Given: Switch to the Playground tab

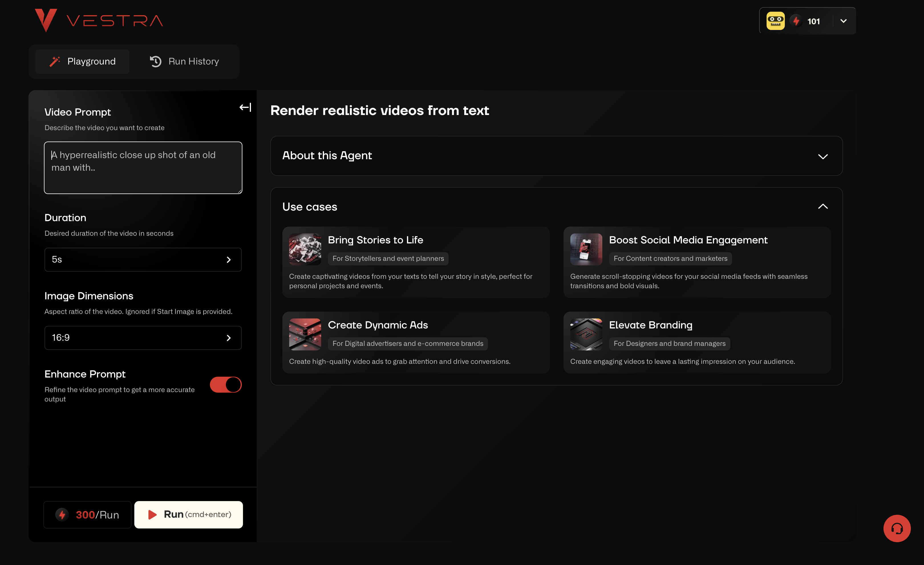Looking at the screenshot, I should click(82, 61).
